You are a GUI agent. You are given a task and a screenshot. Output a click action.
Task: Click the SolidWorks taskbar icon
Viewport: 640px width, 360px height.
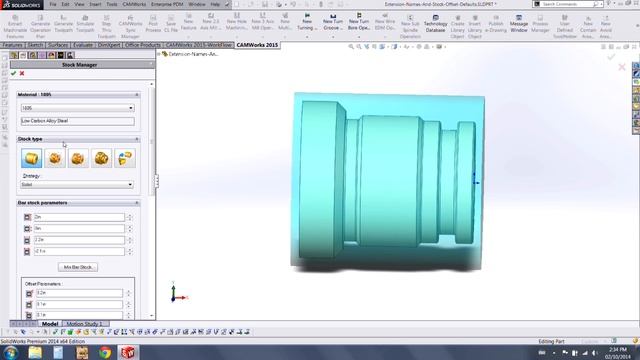128,353
